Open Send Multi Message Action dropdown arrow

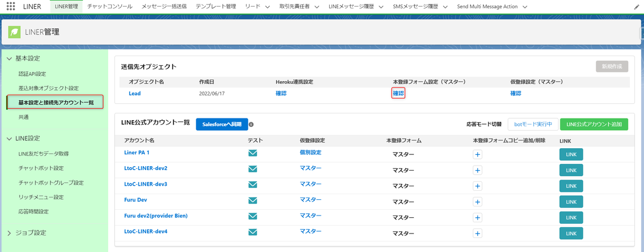(x=525, y=7)
